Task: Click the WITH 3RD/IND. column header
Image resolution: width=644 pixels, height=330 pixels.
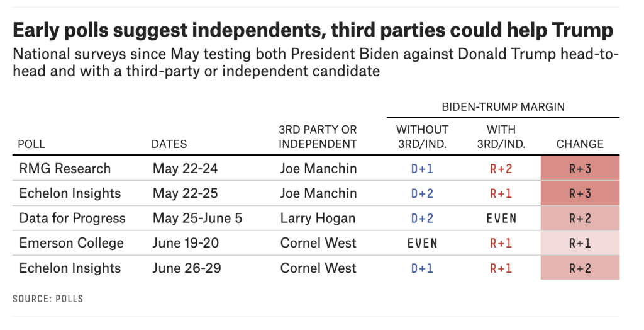Action: tap(501, 137)
